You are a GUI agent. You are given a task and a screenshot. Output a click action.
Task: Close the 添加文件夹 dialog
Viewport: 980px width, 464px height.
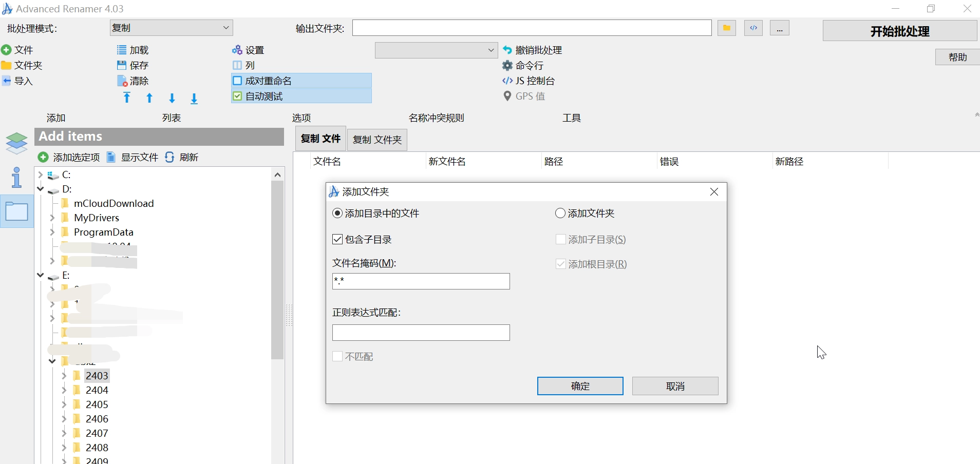tap(714, 191)
